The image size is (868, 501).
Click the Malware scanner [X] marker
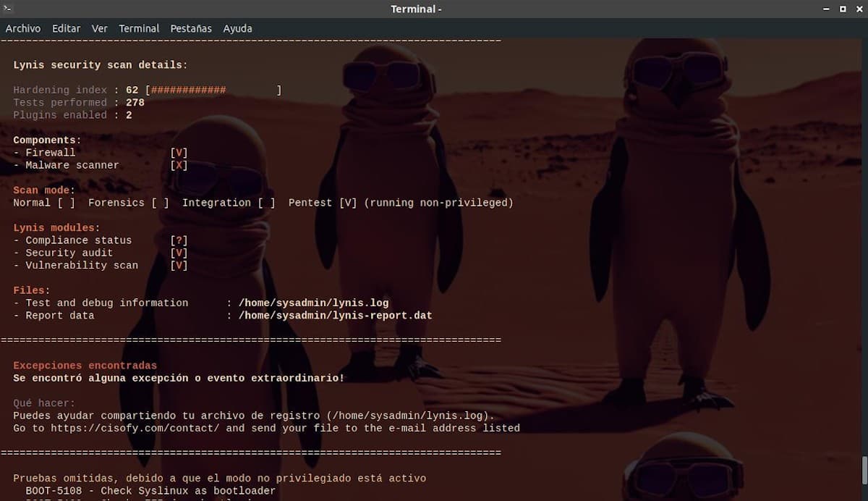[x=179, y=165]
